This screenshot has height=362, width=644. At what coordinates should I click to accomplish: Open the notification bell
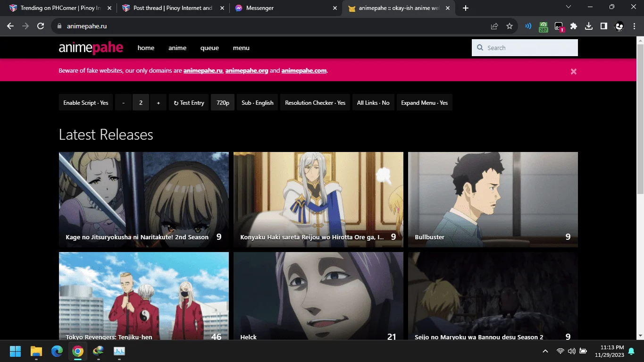pos(631,351)
